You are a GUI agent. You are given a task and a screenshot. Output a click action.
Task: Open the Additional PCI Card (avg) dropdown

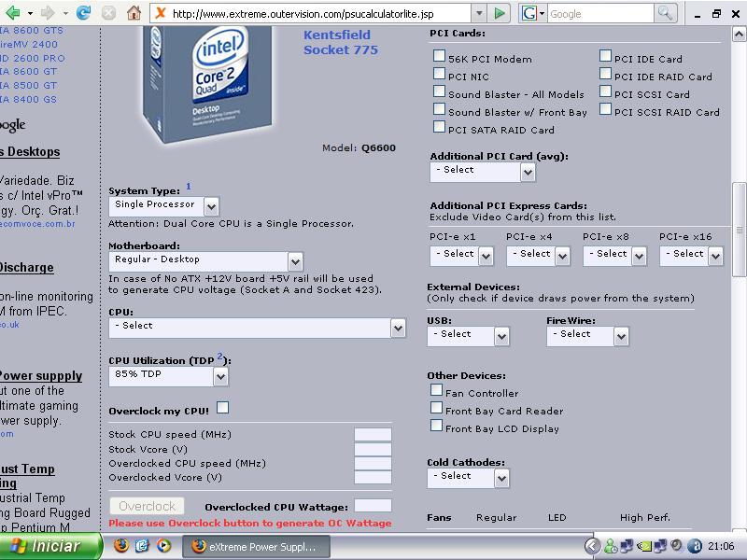pos(483,172)
